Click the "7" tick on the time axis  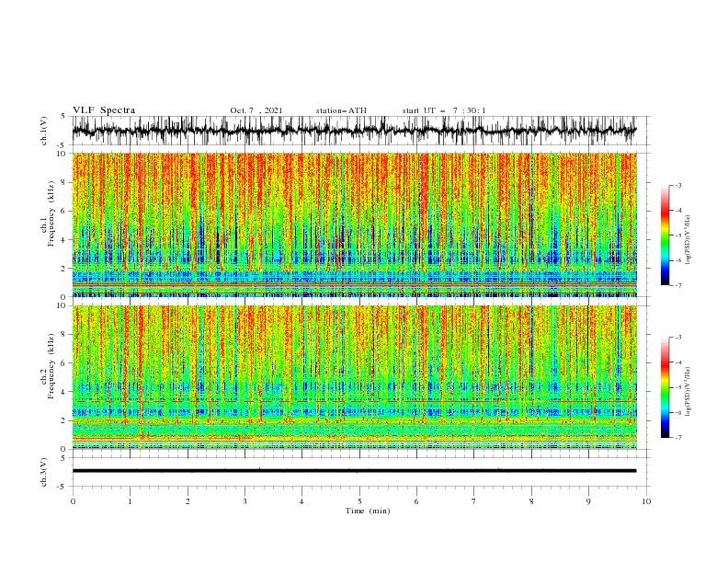474,501
